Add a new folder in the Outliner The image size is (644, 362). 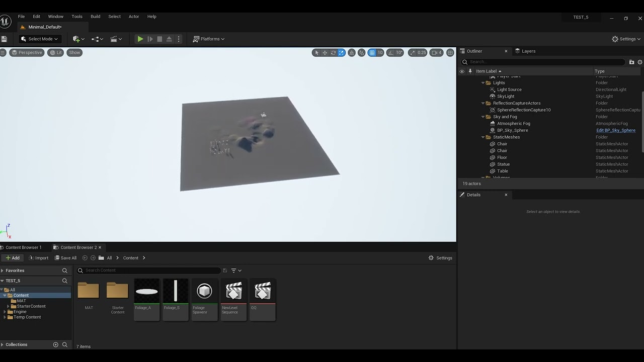(632, 62)
